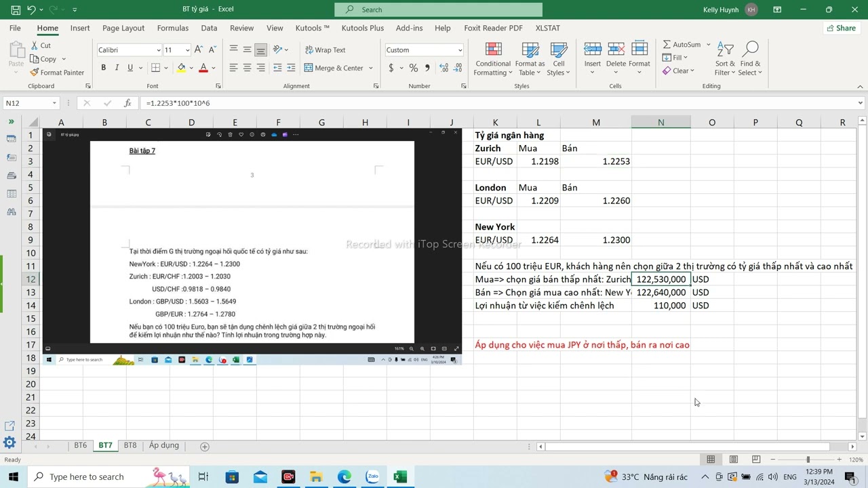The width and height of the screenshot is (868, 488).
Task: Add a new sheet with the plus button
Action: click(x=205, y=446)
